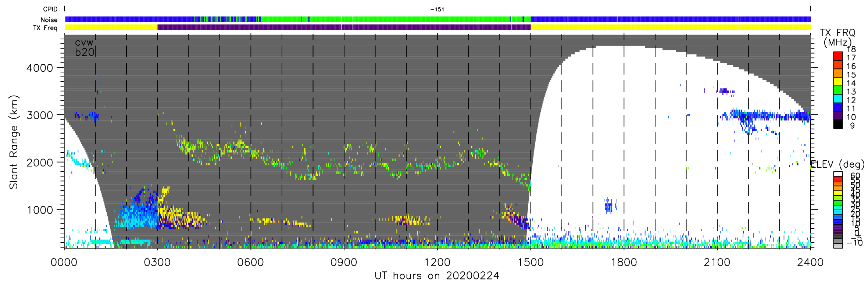Image resolution: width=868 pixels, height=289 pixels.
Task: Click the 'Noise' row label
Action: [49, 20]
